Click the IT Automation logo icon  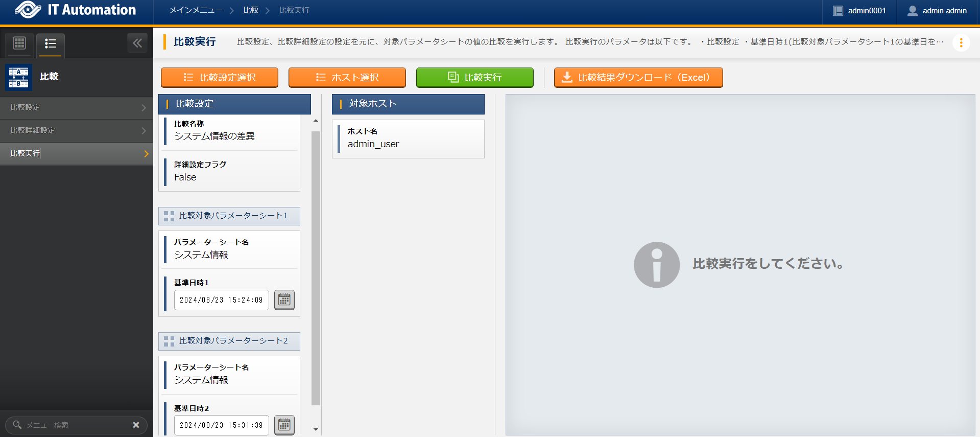[28, 10]
